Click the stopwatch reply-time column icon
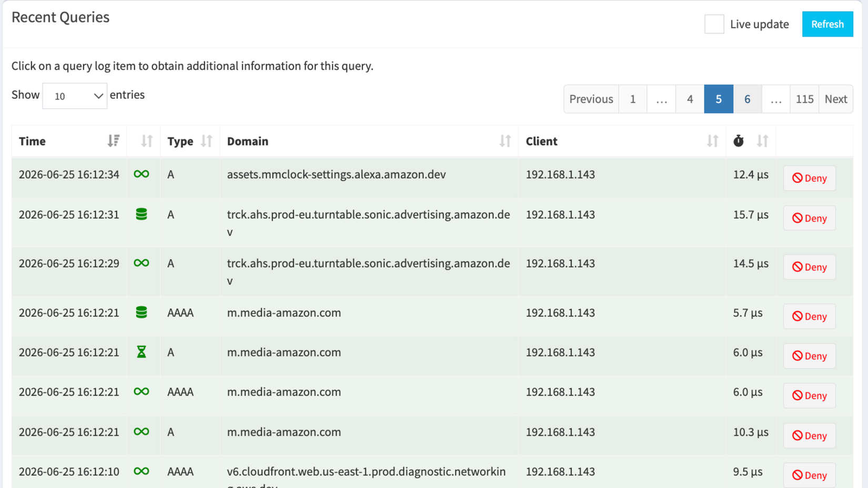Screen dimensions: 868x488 coord(739,141)
